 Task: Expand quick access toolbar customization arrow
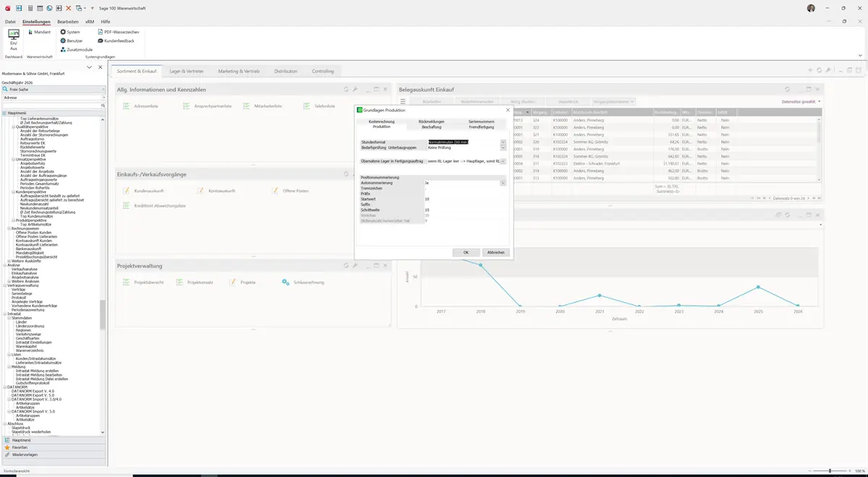(93, 7)
